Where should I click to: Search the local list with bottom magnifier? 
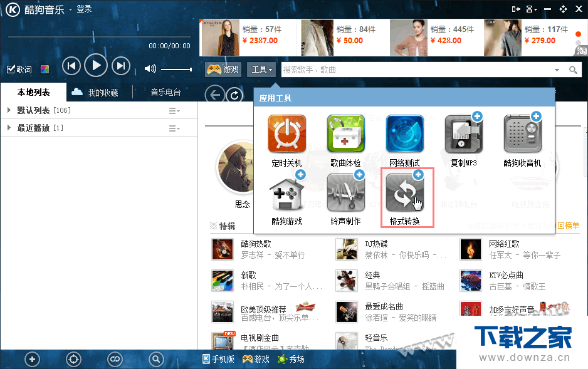156,359
